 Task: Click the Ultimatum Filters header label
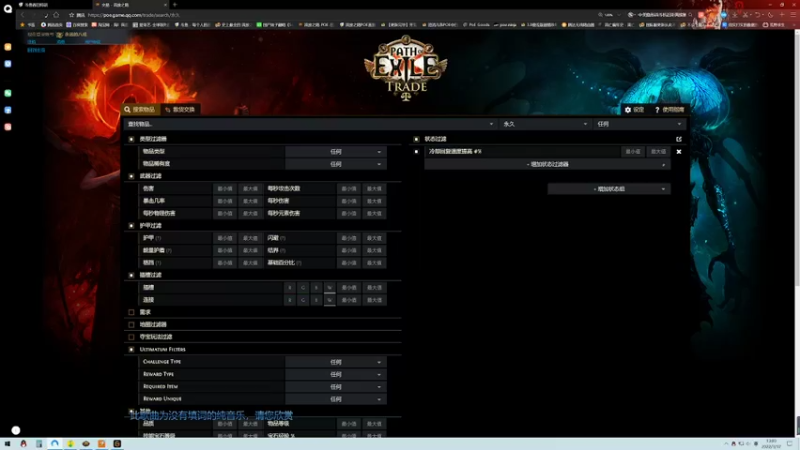(x=162, y=349)
